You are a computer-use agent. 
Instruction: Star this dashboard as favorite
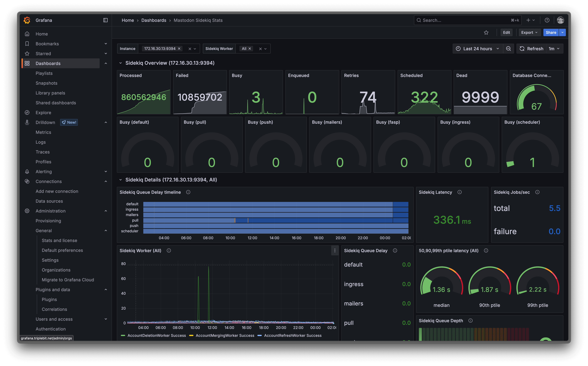(x=486, y=32)
